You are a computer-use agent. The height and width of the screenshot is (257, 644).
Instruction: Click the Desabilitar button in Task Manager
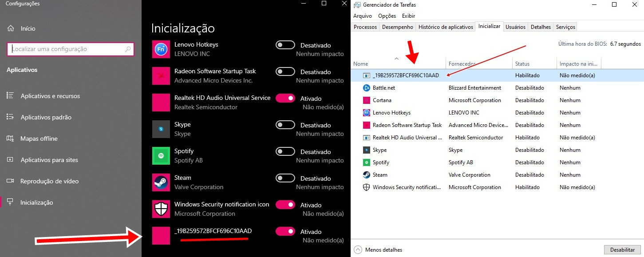point(622,249)
